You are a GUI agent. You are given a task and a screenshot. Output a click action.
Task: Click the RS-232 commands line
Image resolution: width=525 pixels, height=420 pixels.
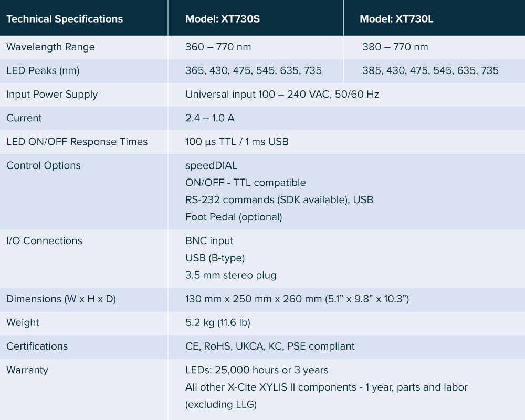(x=279, y=200)
